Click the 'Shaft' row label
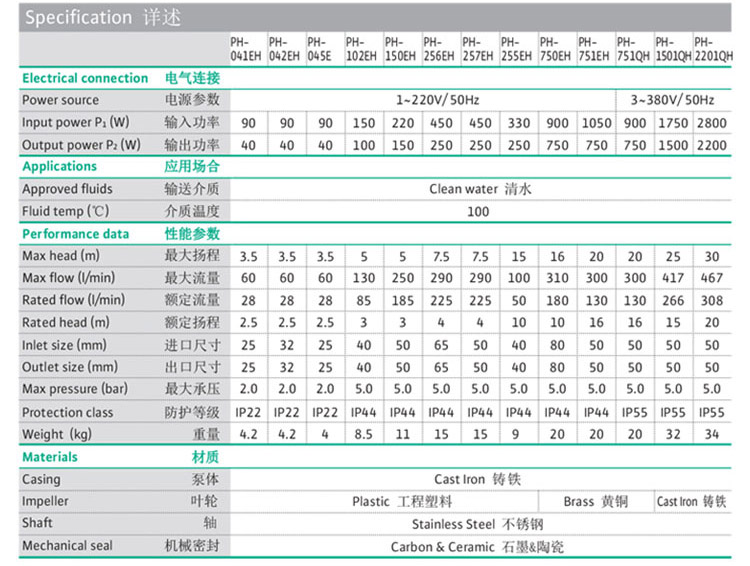Image resolution: width=750 pixels, height=566 pixels. click(37, 523)
